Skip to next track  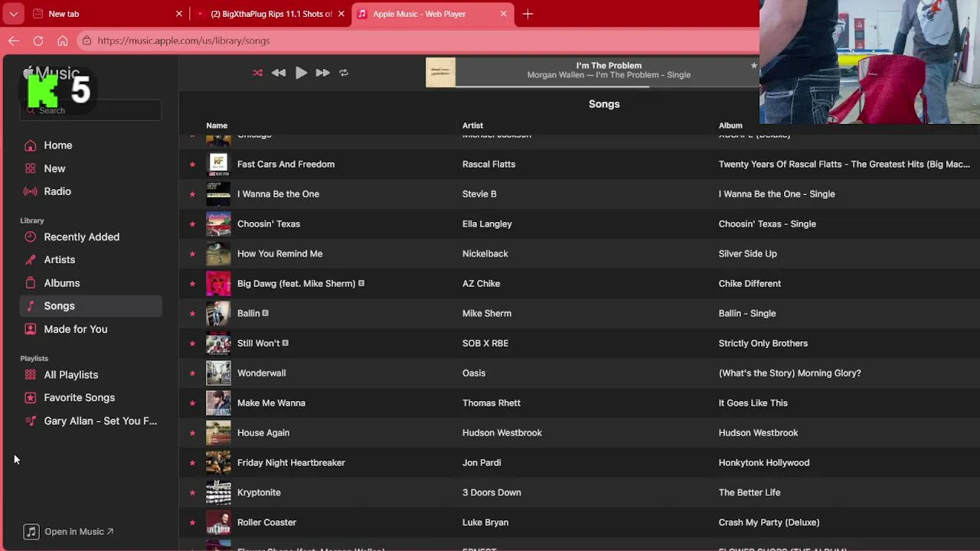pos(322,73)
